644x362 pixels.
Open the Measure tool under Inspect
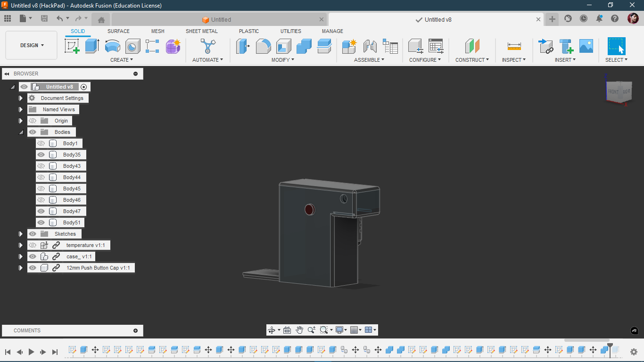tap(514, 46)
